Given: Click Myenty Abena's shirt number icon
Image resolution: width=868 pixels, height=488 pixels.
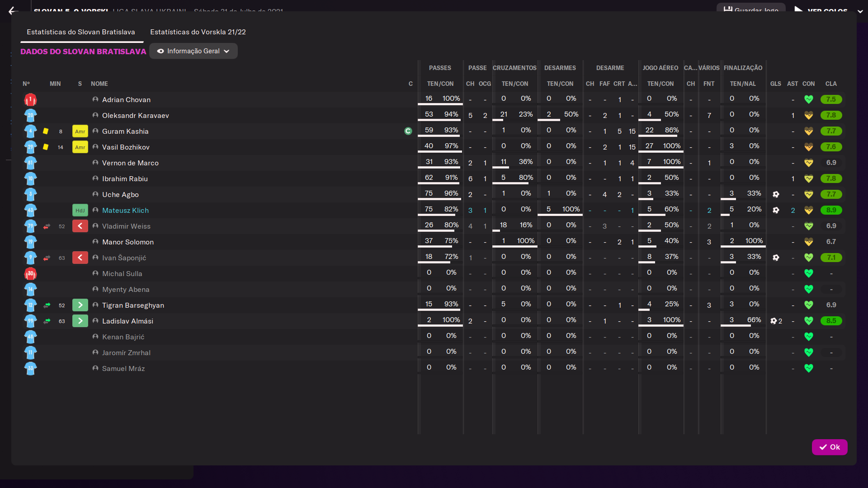Looking at the screenshot, I should [30, 289].
